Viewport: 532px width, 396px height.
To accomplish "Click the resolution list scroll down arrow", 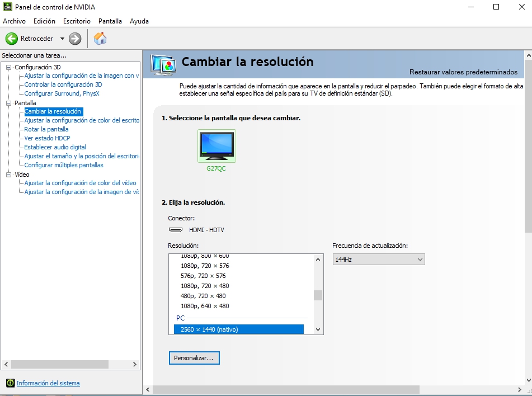I will coord(318,329).
